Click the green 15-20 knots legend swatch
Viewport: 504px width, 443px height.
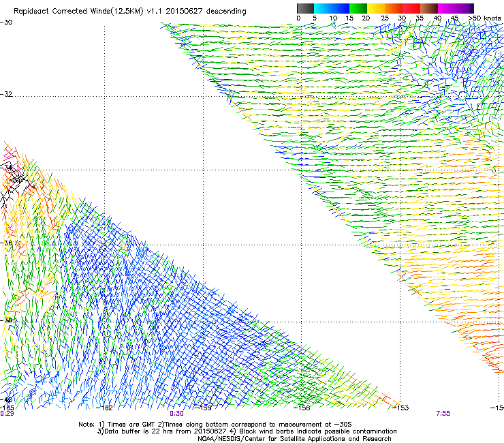pyautogui.click(x=358, y=8)
